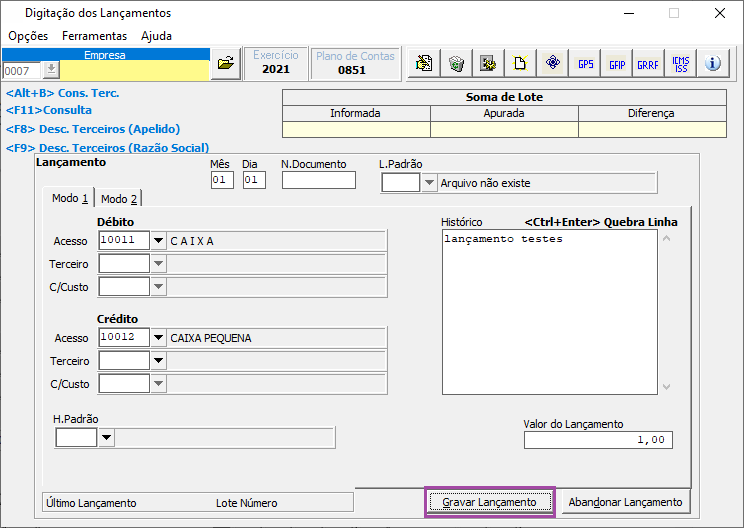Image resolution: width=744 pixels, height=528 pixels.
Task: Expand the H.Padrão dropdown arrow
Action: click(x=106, y=437)
